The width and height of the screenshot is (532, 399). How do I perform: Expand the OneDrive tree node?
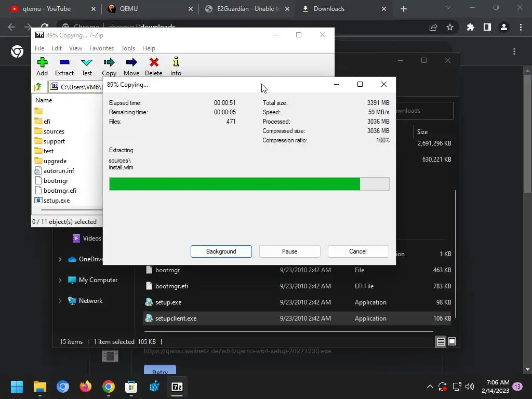click(60, 259)
